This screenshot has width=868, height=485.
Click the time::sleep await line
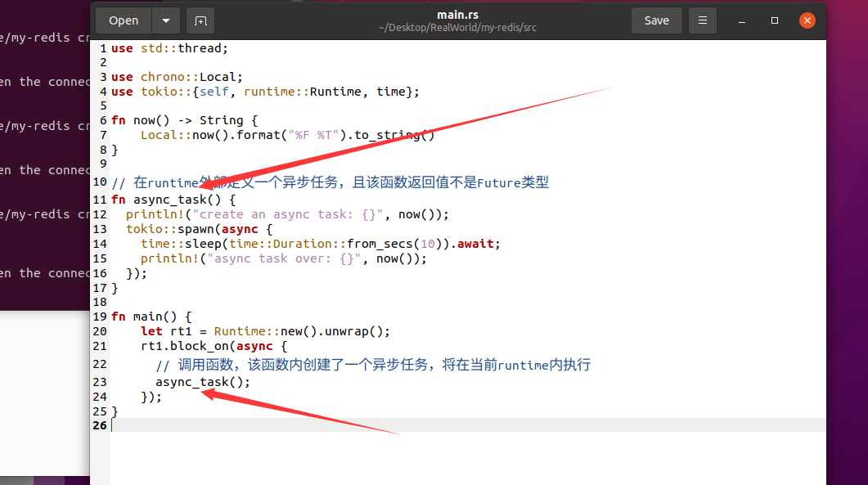click(x=321, y=244)
